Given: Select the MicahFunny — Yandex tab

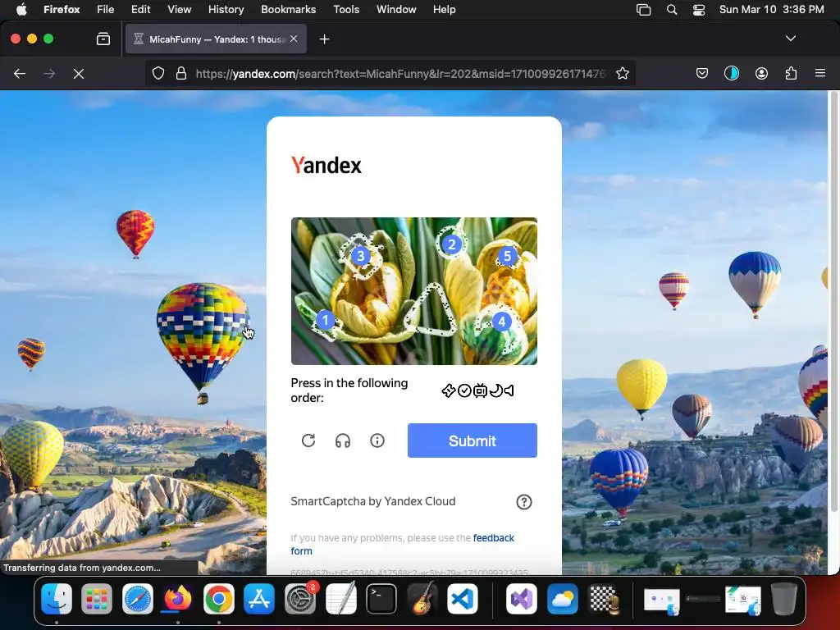Looking at the screenshot, I should click(216, 39).
